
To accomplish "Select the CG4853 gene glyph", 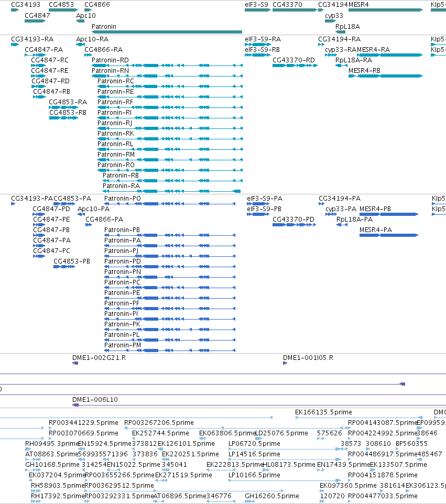I will (63, 10).
